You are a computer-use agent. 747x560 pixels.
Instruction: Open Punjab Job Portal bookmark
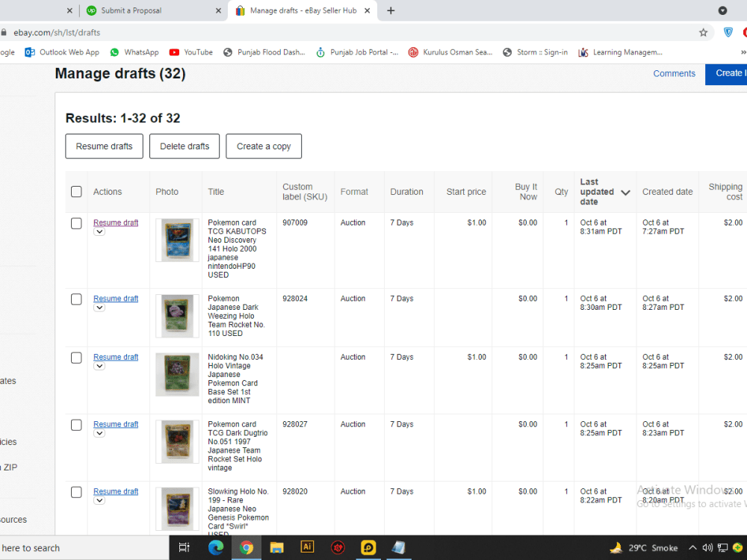(x=357, y=52)
